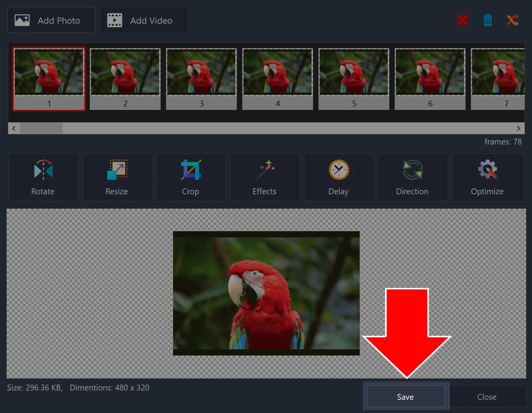Select frame thumbnail 2
Viewport: 532px width, 413px height.
(125, 79)
